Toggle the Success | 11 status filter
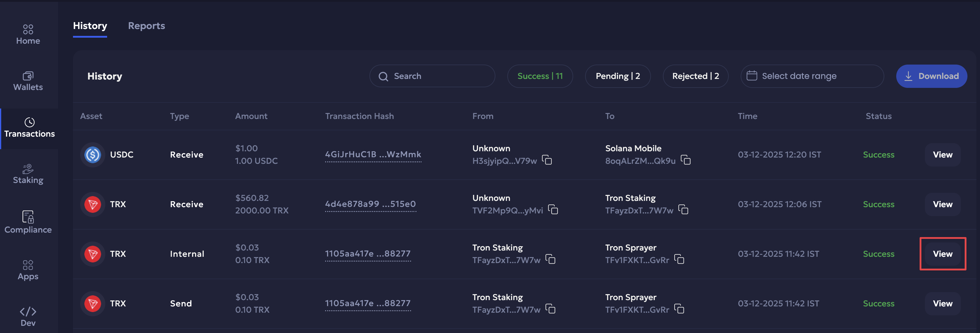This screenshot has width=980, height=333. click(x=539, y=76)
